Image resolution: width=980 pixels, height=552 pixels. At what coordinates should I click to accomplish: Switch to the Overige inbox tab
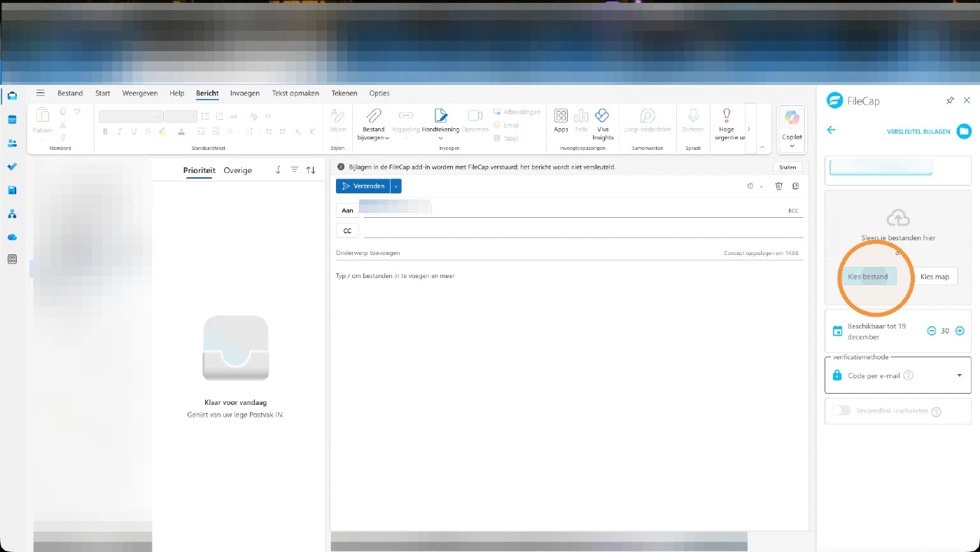tap(238, 170)
